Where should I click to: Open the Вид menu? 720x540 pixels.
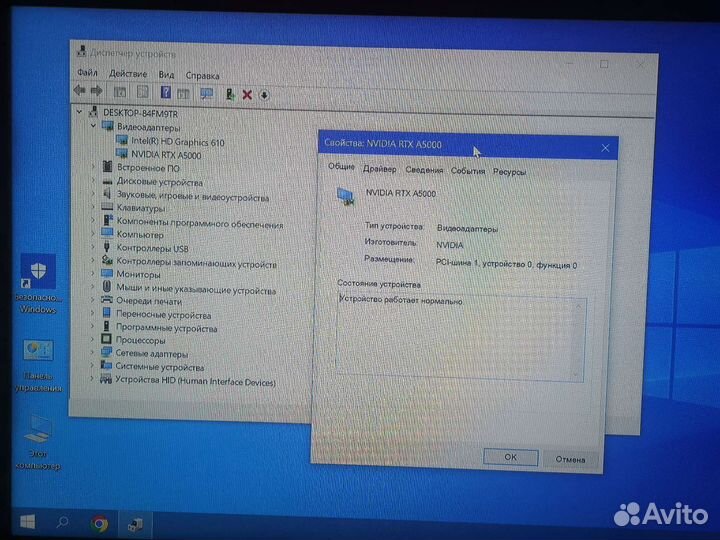(166, 74)
